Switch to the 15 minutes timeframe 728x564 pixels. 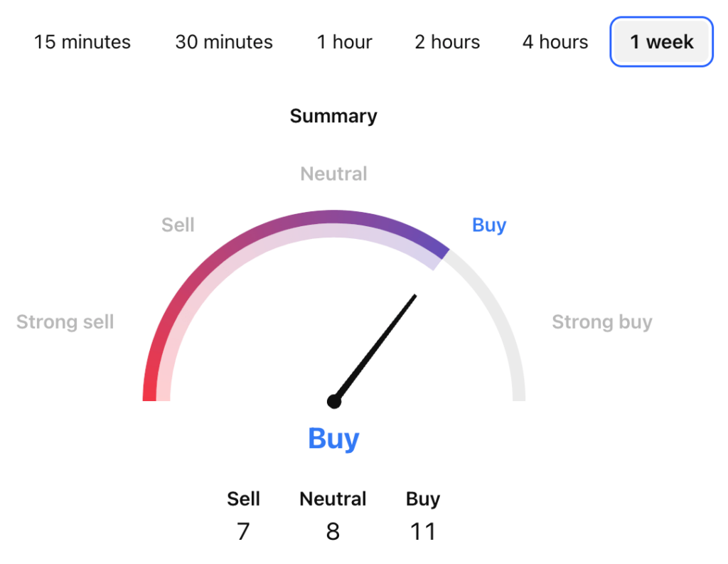(x=82, y=42)
